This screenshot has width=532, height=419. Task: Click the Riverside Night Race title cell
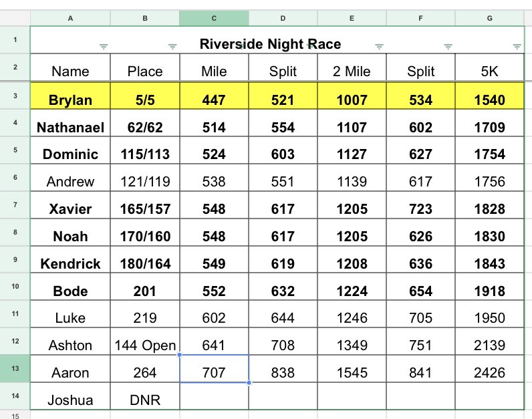coord(277,40)
